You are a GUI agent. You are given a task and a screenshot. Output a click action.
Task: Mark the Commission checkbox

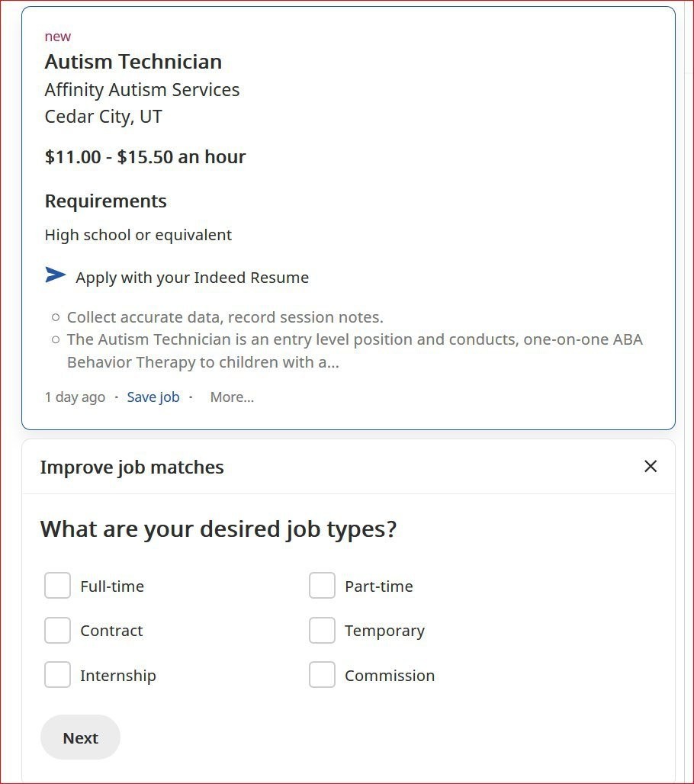click(322, 674)
